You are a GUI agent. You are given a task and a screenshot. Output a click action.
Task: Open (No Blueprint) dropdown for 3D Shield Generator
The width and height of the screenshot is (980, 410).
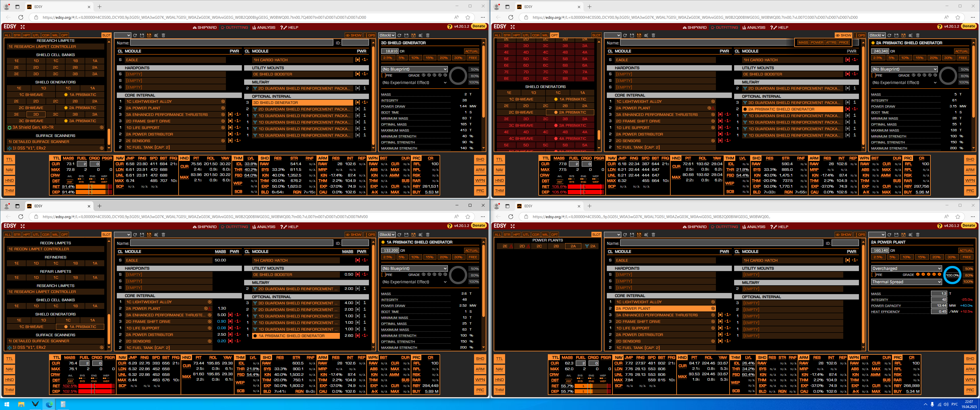click(415, 69)
